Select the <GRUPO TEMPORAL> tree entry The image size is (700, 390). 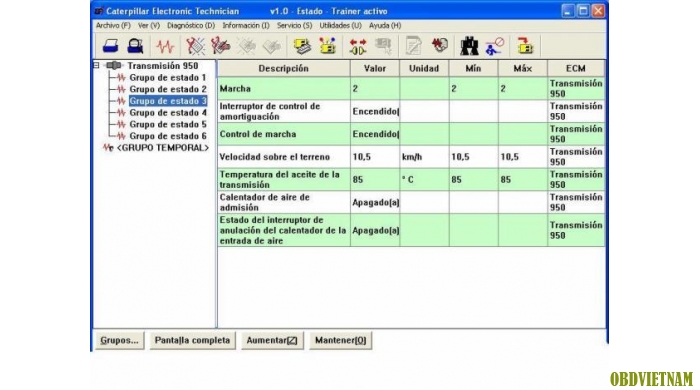point(162,148)
